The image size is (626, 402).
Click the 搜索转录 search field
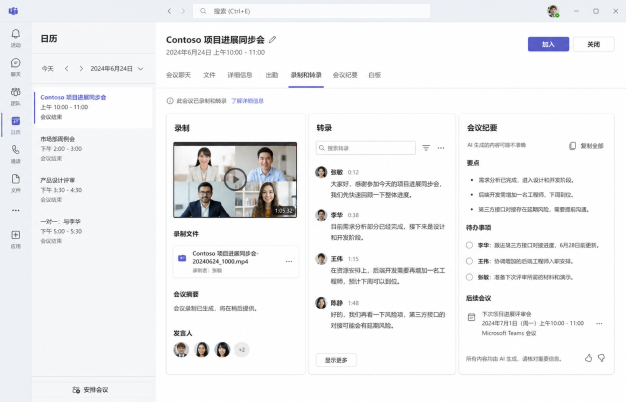[366, 148]
